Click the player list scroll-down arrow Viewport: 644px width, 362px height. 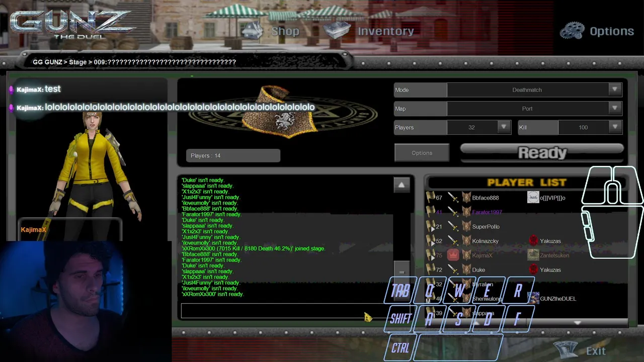[x=578, y=322]
